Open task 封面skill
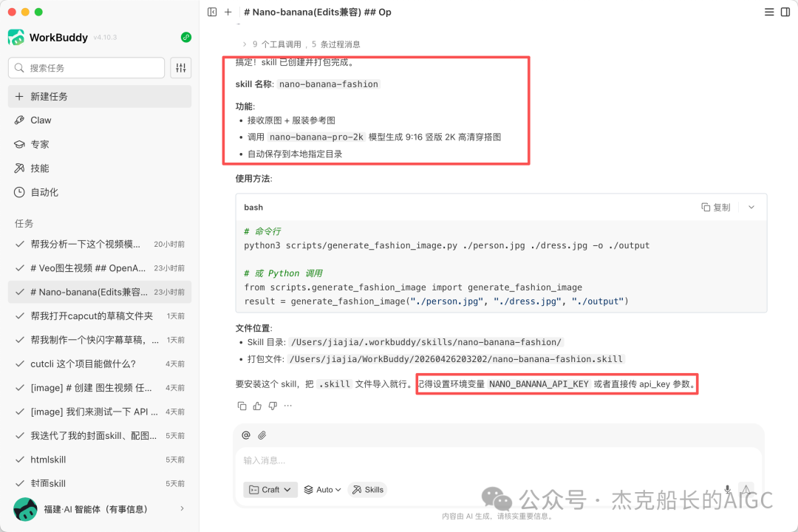Viewport: 798px width, 532px height. [100, 483]
